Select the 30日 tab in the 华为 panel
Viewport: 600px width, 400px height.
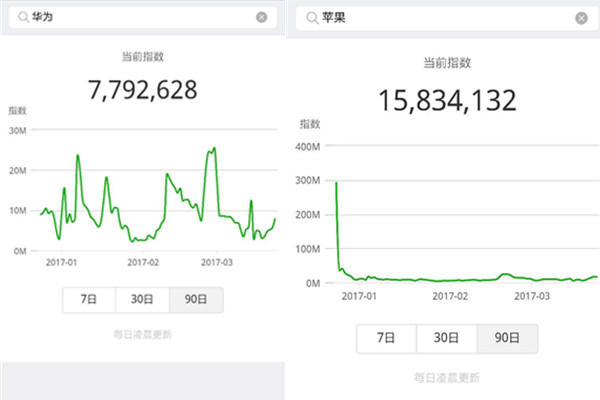[x=142, y=299]
